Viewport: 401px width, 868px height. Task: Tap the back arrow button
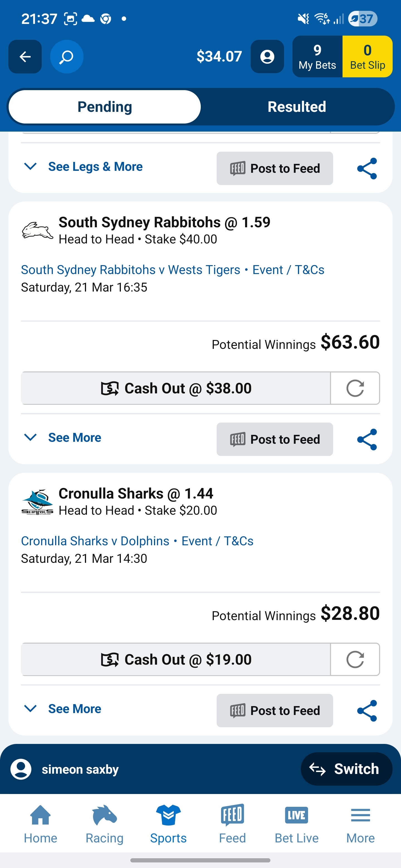click(25, 56)
